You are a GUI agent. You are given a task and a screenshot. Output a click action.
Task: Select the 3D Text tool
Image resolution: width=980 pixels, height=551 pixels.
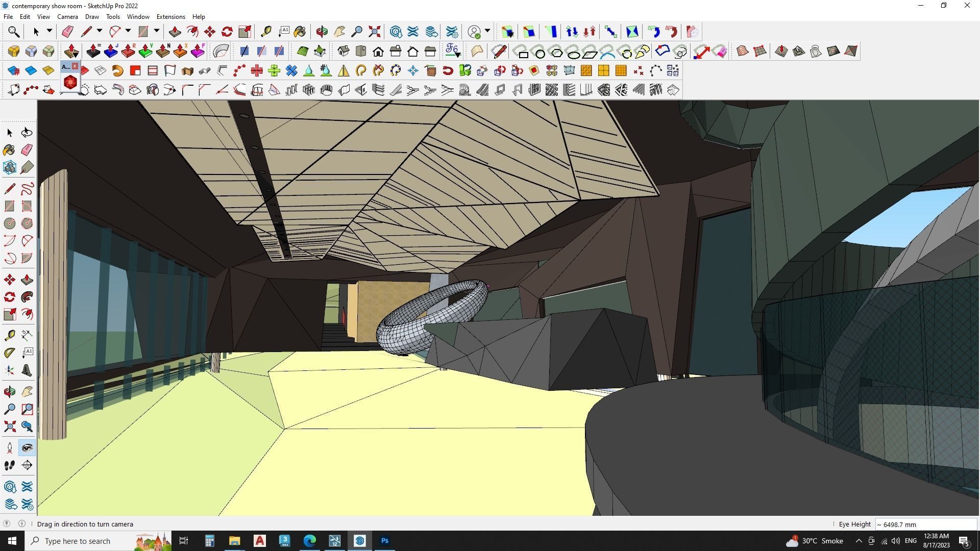(x=27, y=370)
